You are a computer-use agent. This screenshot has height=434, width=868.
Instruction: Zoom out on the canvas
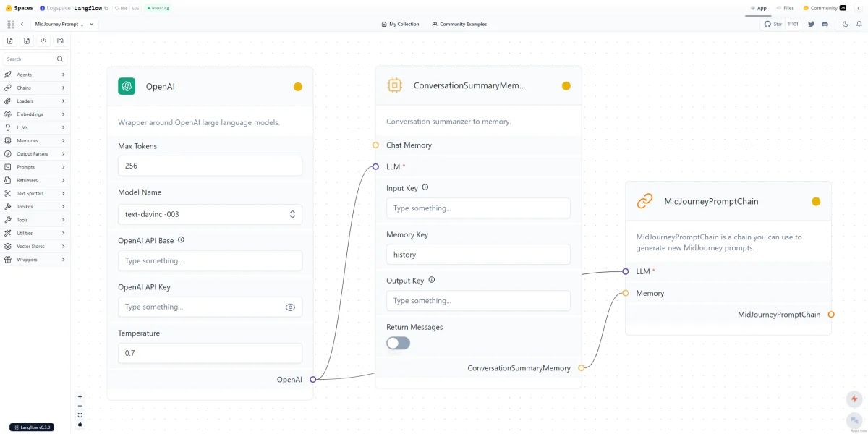pyautogui.click(x=80, y=406)
